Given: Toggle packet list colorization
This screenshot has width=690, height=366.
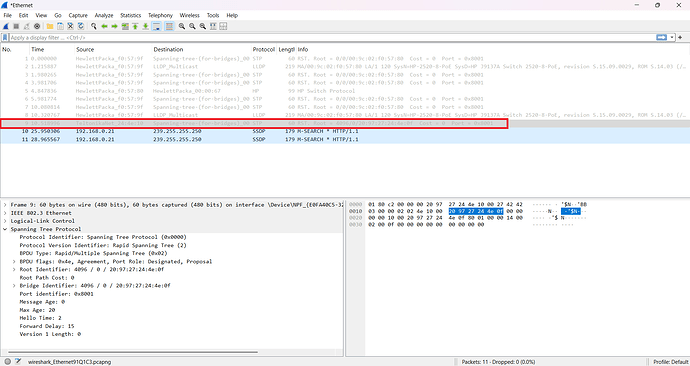Looking at the screenshot, I should click(169, 26).
